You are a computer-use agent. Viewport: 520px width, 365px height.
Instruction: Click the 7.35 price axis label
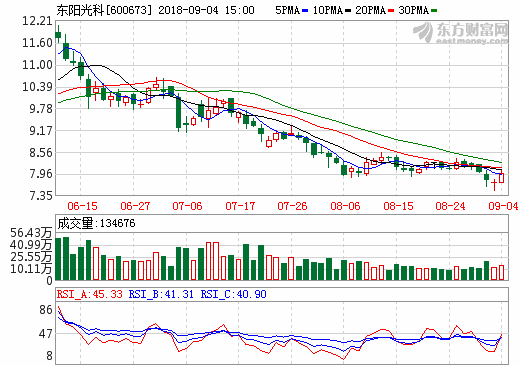pos(41,195)
